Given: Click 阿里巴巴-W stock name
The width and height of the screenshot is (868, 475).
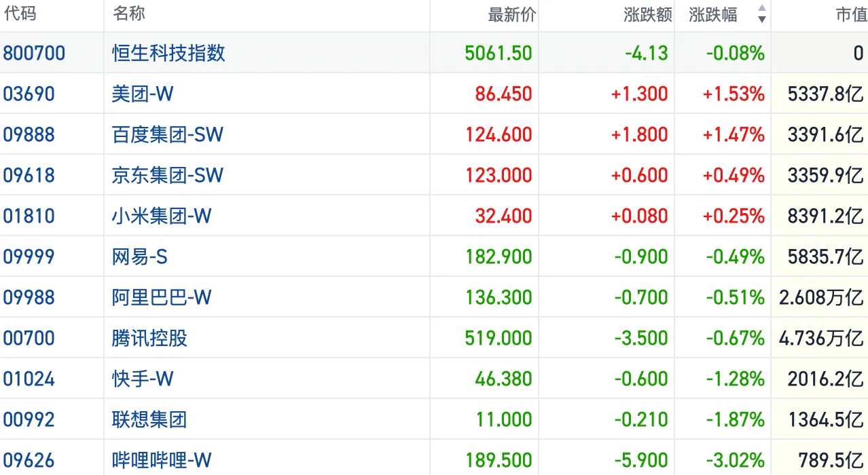Looking at the screenshot, I should click(162, 297).
